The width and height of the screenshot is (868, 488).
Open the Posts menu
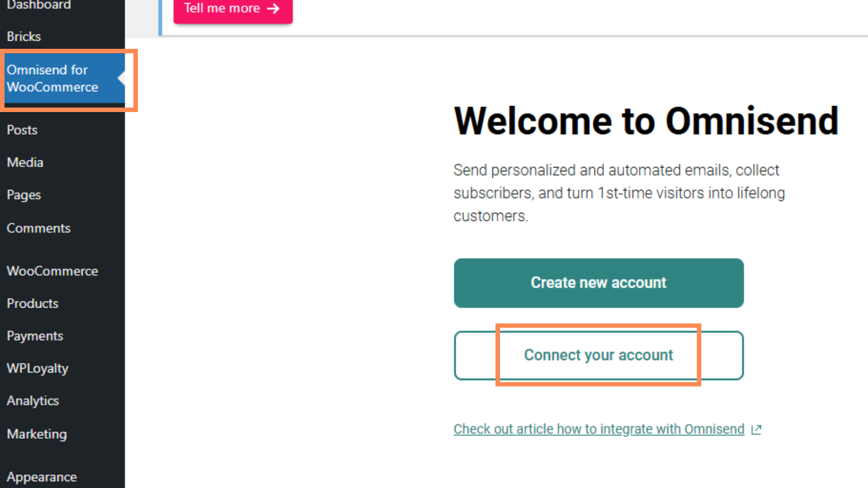point(22,130)
